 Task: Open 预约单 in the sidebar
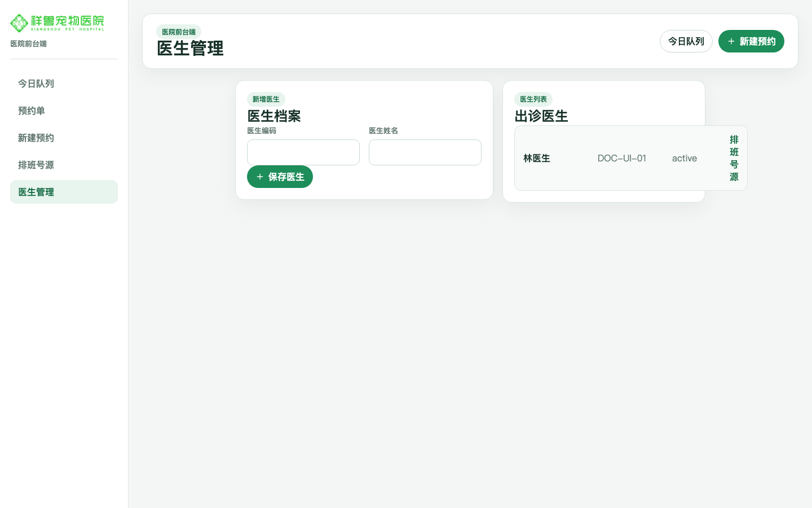click(64, 111)
